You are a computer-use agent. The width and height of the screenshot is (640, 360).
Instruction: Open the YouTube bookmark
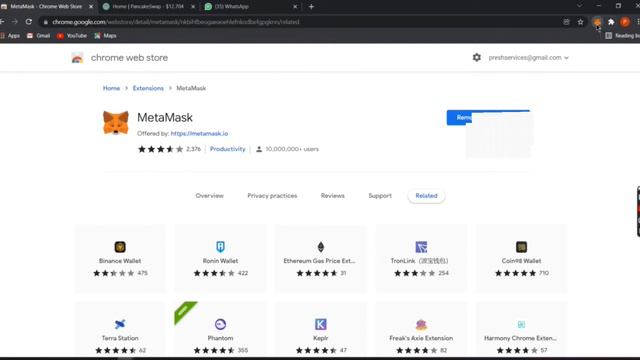pyautogui.click(x=72, y=36)
